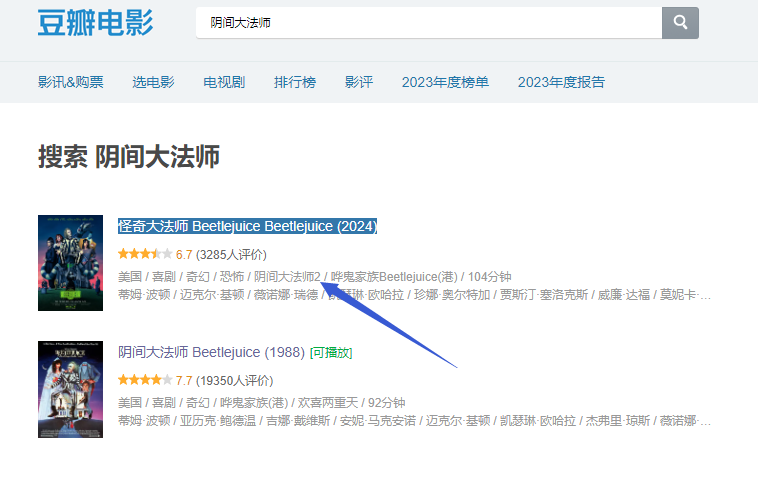Viewport: 758px width, 485px height.
Task: Open the 2023年度报告 link
Action: [561, 82]
